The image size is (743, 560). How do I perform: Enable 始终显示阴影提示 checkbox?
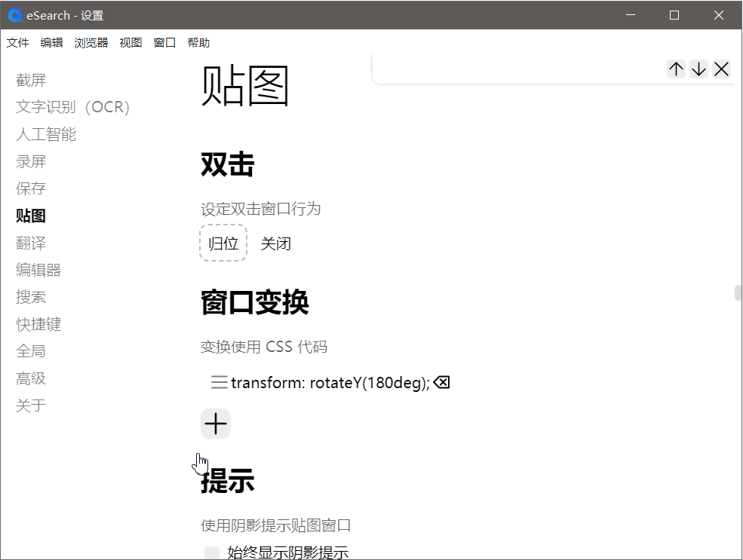click(211, 552)
